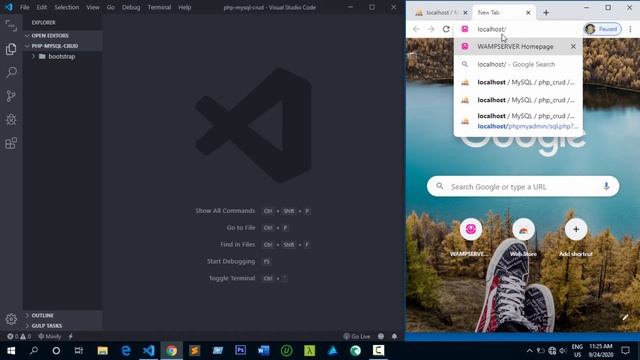Open the Explorer view in the VS Code activity bar

(11, 49)
